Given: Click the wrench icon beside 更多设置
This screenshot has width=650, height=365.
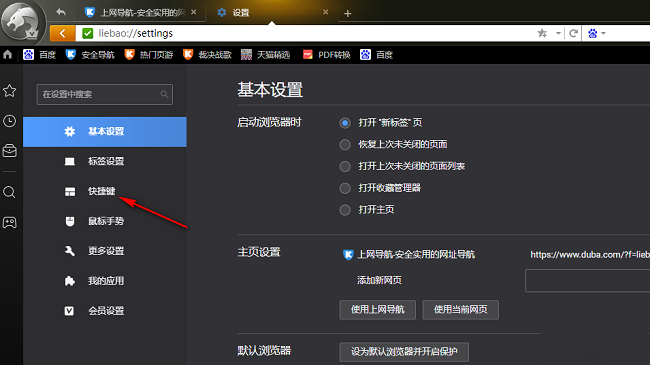Looking at the screenshot, I should [x=70, y=251].
